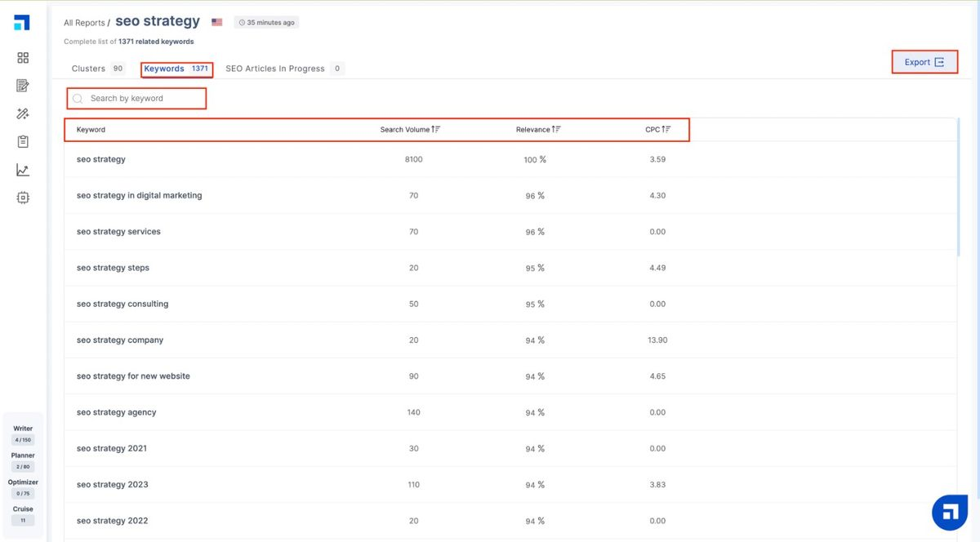Open Writer usage counter 4/150

[23, 434]
